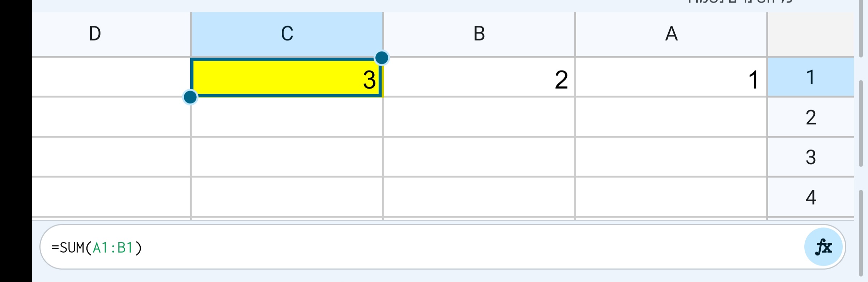Tap the yellow cell containing 3
868x282 pixels.
tap(286, 77)
